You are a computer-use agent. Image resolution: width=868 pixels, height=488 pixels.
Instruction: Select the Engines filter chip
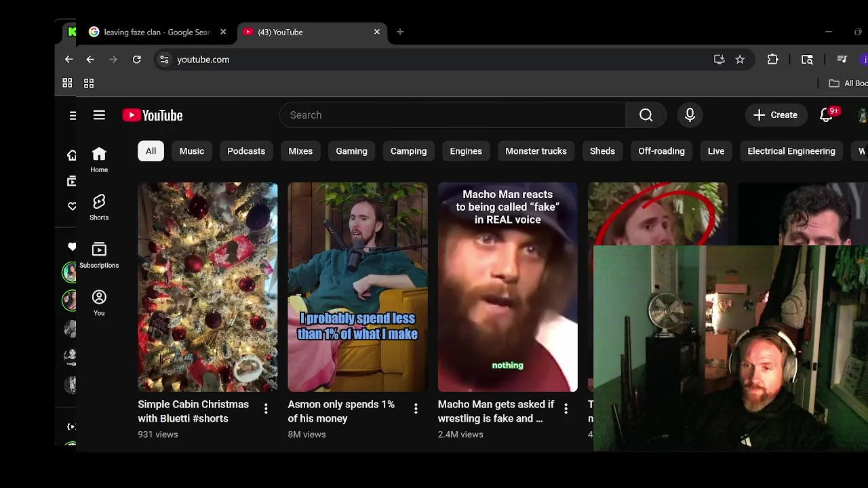466,151
